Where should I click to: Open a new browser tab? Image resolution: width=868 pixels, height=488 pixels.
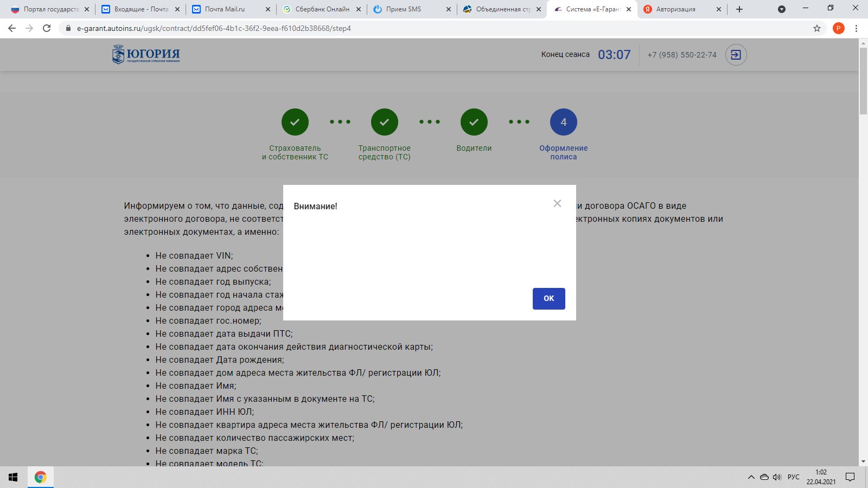tap(739, 9)
